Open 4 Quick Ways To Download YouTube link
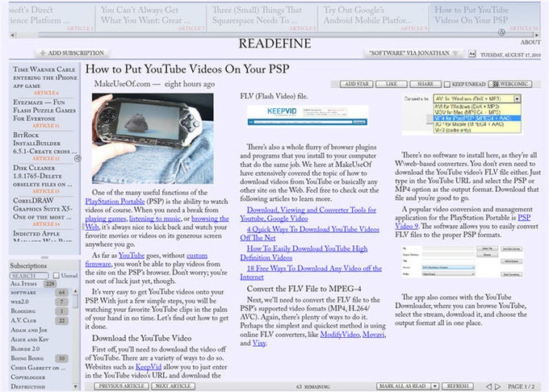Viewport: 549px width, 392px height. 310,234
